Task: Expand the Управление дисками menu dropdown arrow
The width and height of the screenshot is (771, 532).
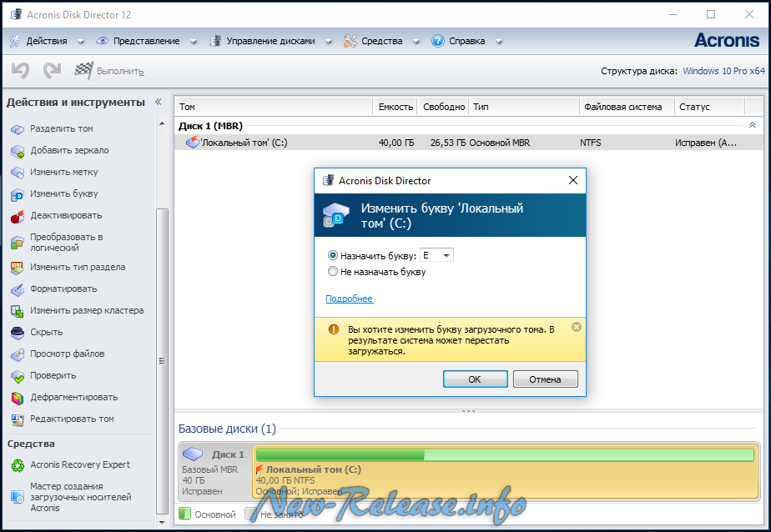Action: tap(329, 42)
